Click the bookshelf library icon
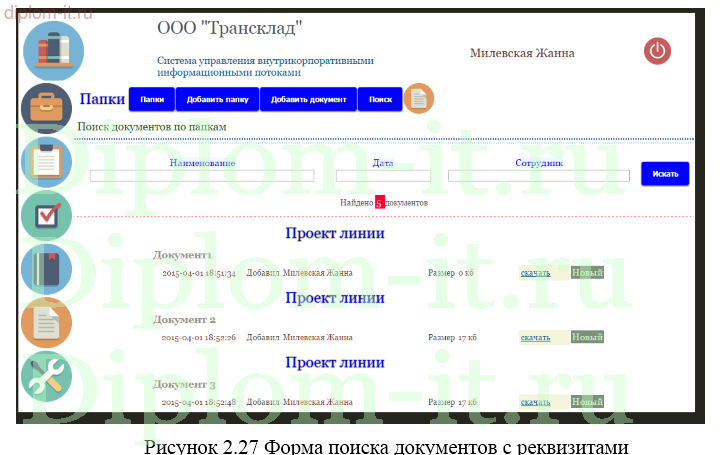Image resolution: width=722 pixels, height=455 pixels. pyautogui.click(x=53, y=51)
